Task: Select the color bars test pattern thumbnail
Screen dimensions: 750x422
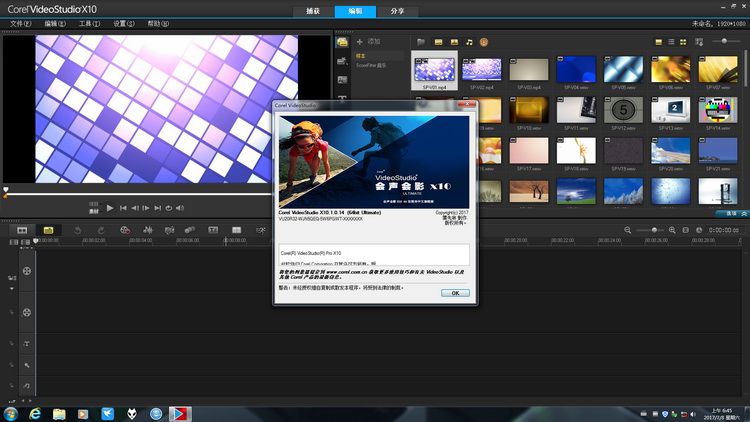Action: point(717,110)
